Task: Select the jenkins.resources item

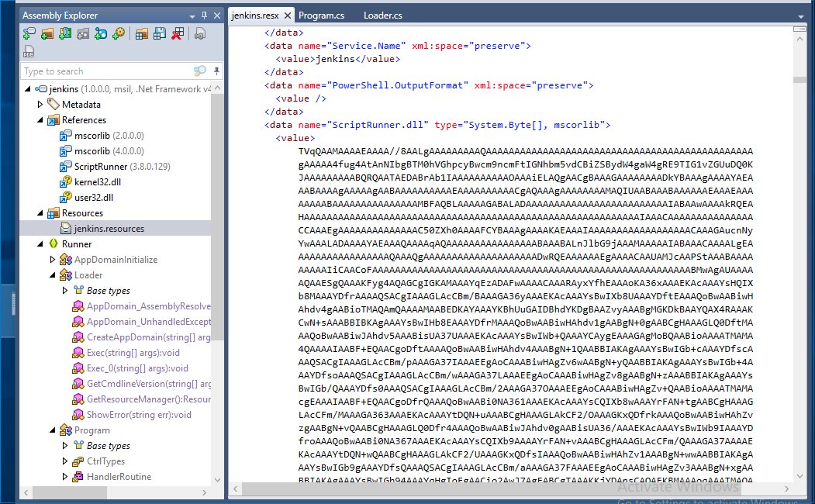Action: pos(109,229)
